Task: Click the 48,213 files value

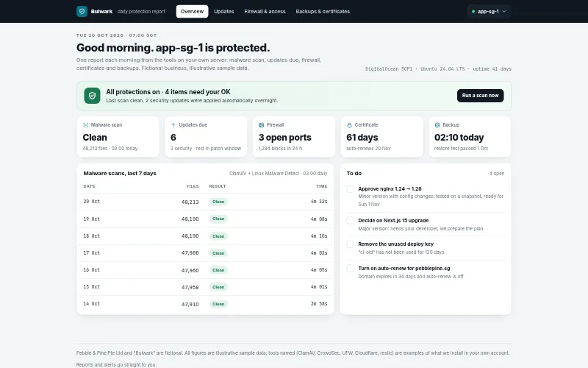Action: click(x=190, y=202)
